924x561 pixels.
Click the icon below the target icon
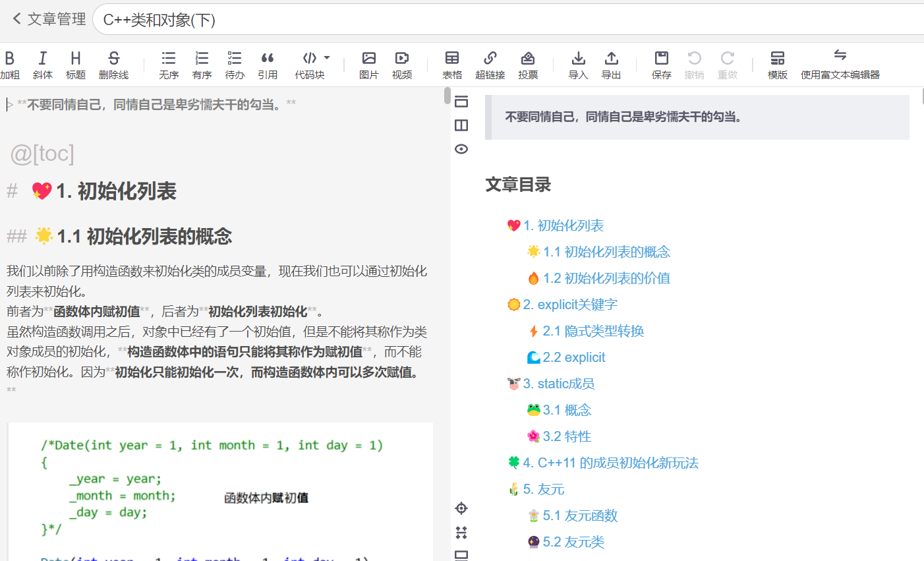(x=461, y=532)
